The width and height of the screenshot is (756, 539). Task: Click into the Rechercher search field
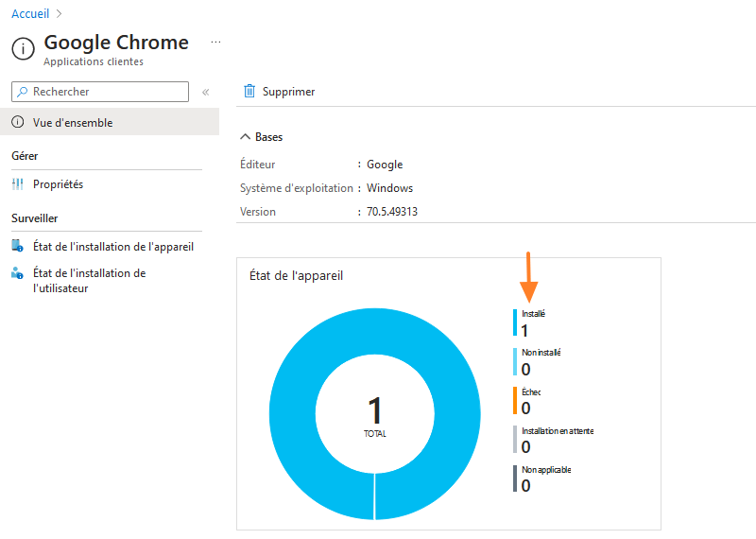(x=100, y=92)
